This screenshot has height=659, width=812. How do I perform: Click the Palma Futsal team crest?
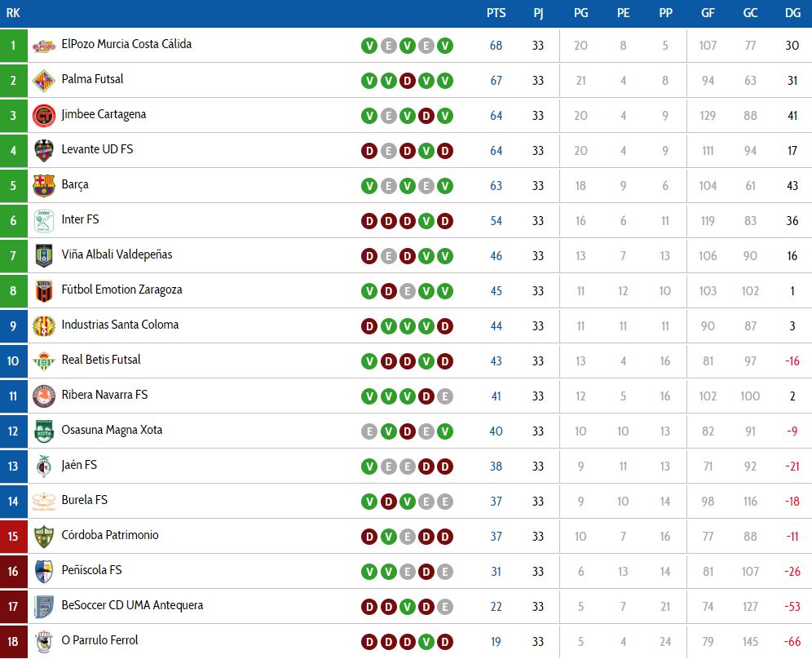pos(44,81)
